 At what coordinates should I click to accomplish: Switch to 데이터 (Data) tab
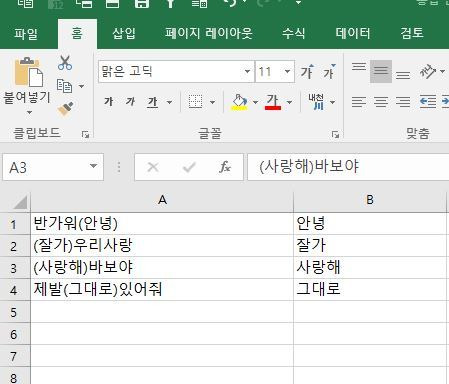353,33
